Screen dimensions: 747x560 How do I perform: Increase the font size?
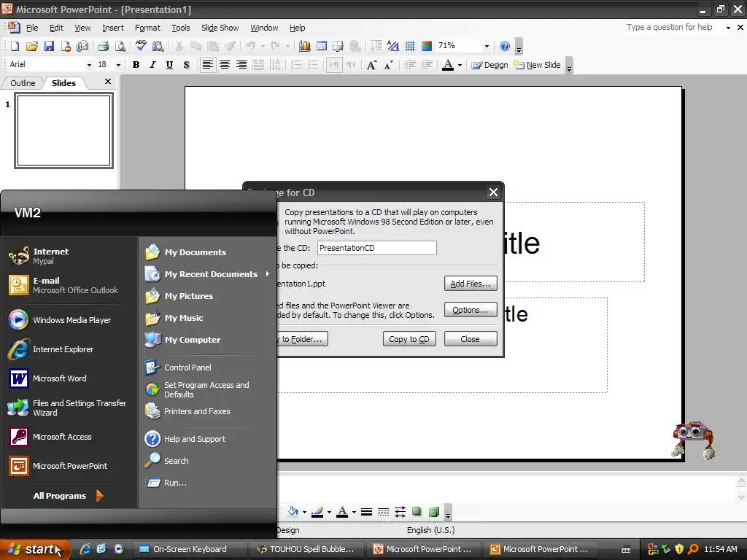tap(371, 65)
